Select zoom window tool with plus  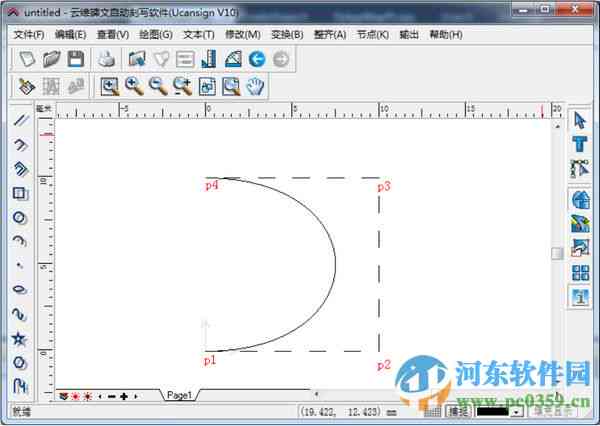(x=110, y=87)
